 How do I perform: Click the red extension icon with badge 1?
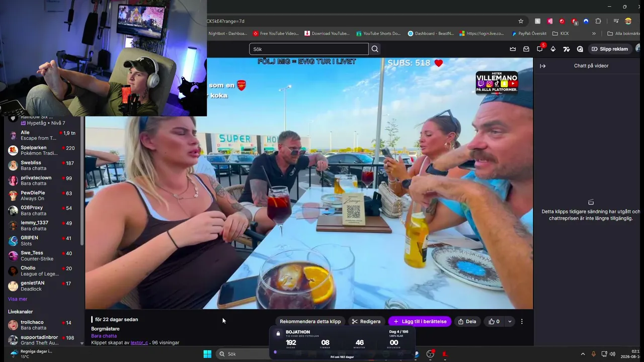[x=574, y=21]
